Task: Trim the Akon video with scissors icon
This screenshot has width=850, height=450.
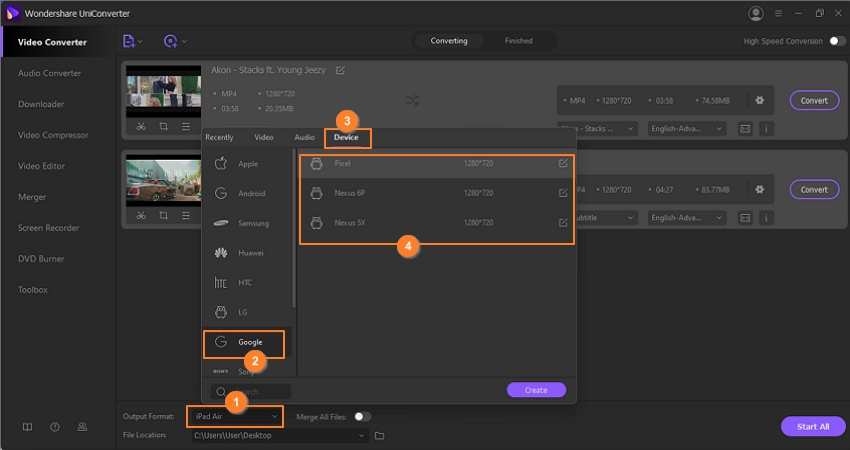Action: pyautogui.click(x=141, y=126)
